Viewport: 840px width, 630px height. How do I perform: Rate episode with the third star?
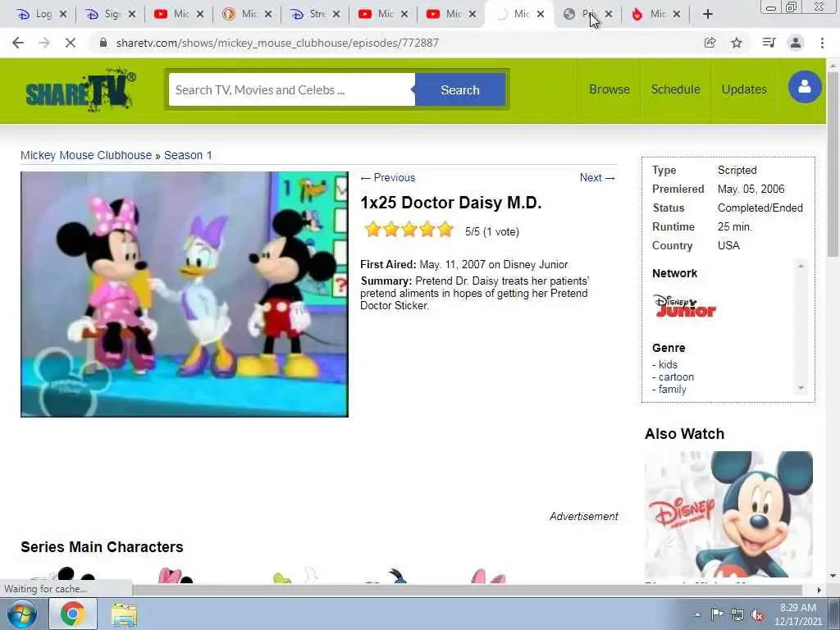409,231
